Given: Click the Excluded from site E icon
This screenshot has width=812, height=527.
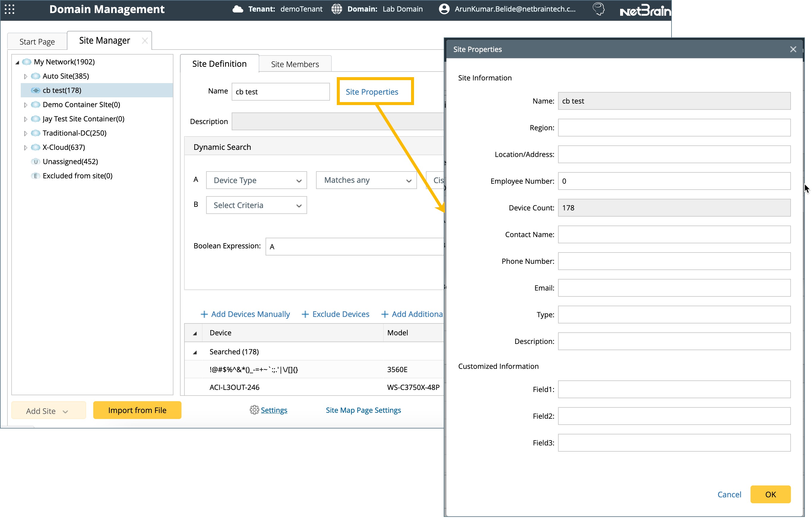Looking at the screenshot, I should (x=35, y=176).
